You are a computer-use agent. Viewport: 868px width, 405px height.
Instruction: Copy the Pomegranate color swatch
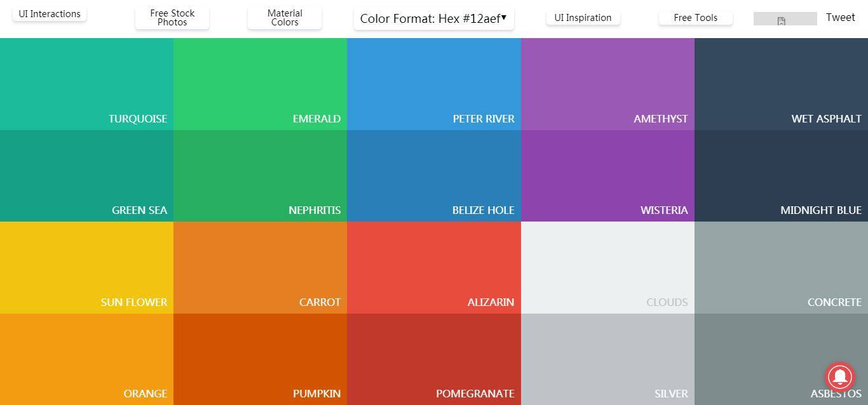click(x=433, y=359)
